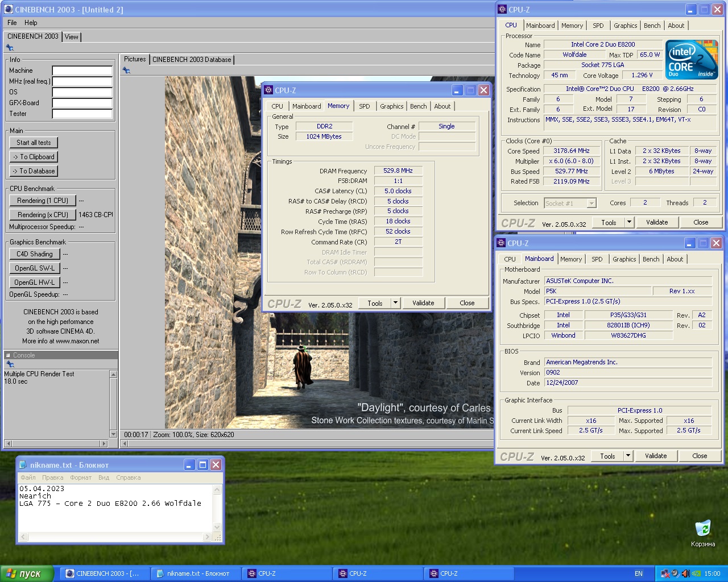
Task: Click Close in Memory CPU-Z window
Action: (467, 303)
